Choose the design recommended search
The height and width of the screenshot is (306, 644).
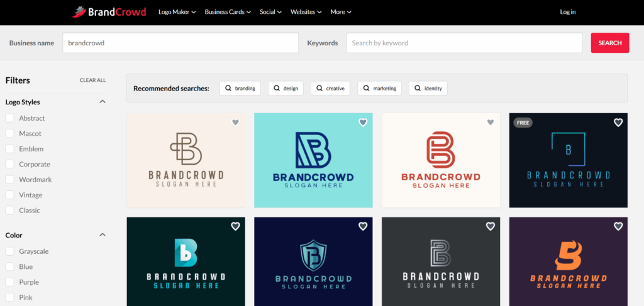coord(286,88)
